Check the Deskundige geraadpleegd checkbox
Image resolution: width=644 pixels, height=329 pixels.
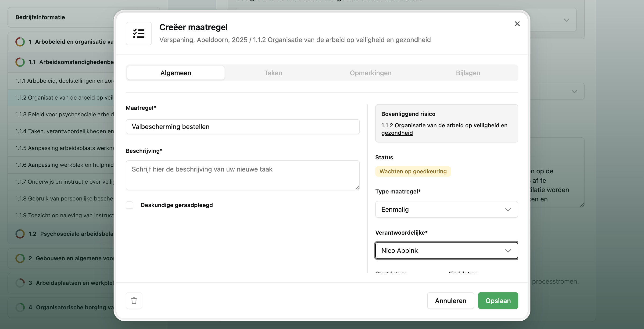pos(129,205)
